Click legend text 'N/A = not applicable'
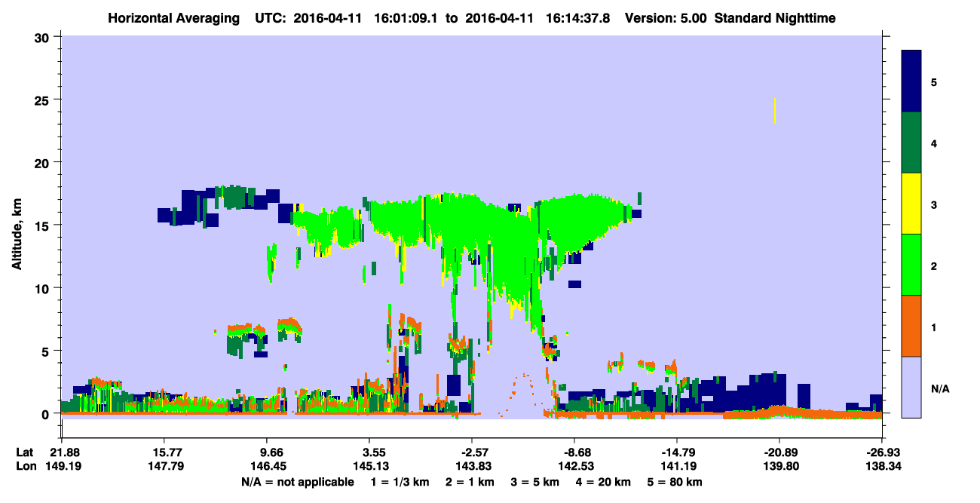 click(297, 482)
